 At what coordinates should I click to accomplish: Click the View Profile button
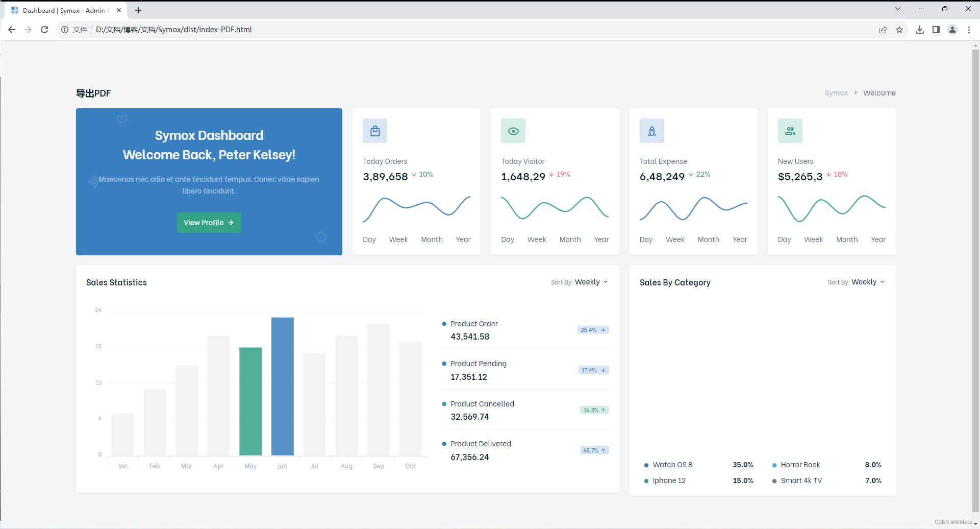point(209,223)
